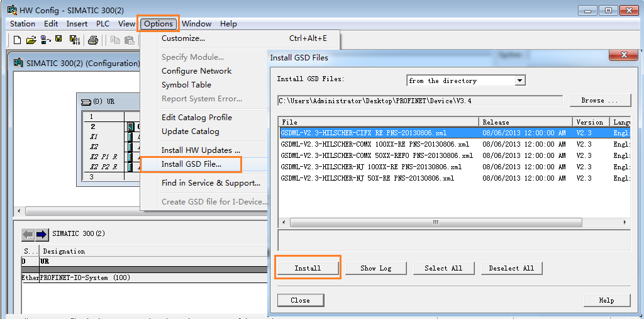Image resolution: width=644 pixels, height=319 pixels.
Task: Click the Save floppy disk icon
Action: [x=58, y=40]
